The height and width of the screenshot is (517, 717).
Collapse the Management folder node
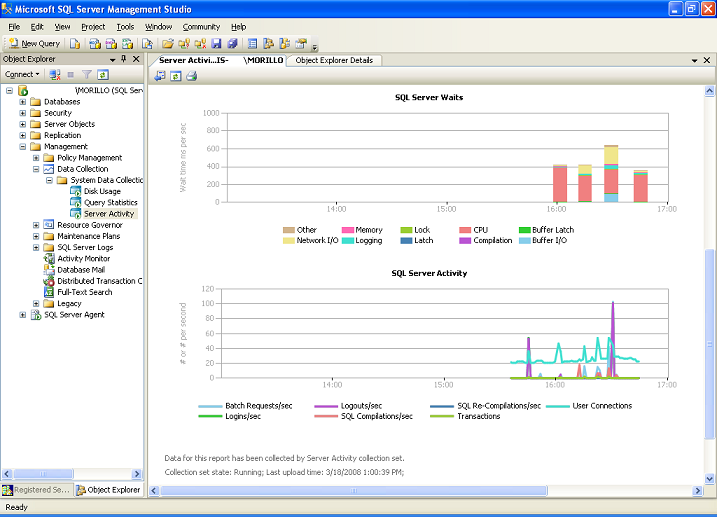[x=22, y=147]
